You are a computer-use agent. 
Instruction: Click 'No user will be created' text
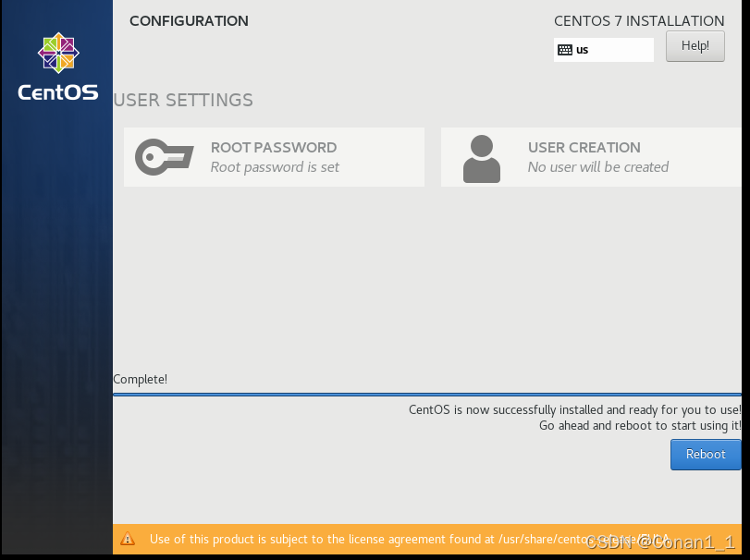[x=598, y=167]
